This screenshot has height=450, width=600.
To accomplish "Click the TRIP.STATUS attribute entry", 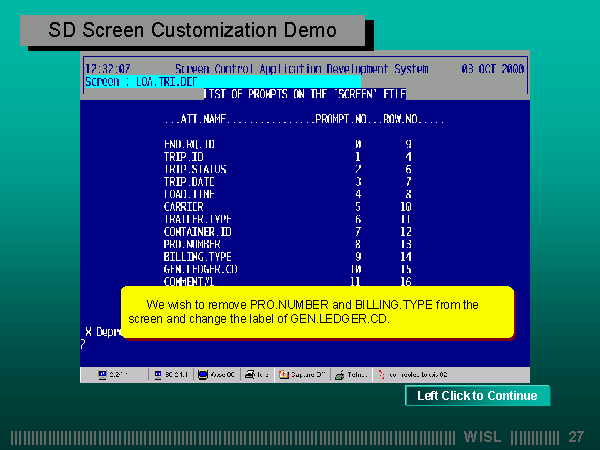I will coord(195,169).
